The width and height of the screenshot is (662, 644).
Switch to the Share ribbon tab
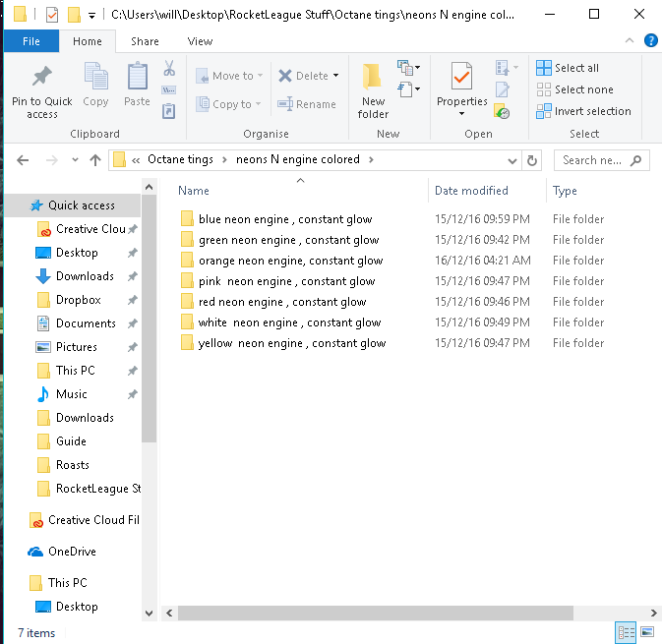(145, 41)
